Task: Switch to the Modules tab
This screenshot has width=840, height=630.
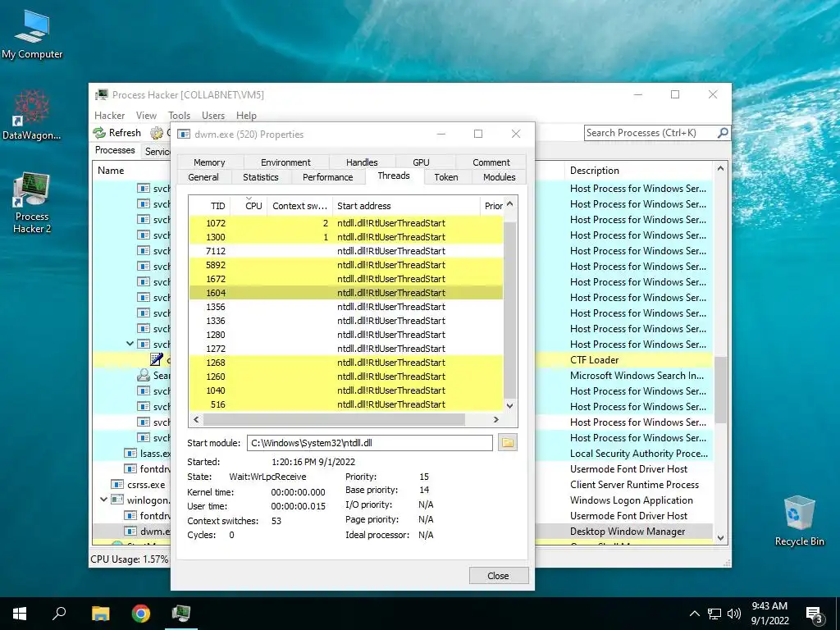Action: [x=499, y=177]
